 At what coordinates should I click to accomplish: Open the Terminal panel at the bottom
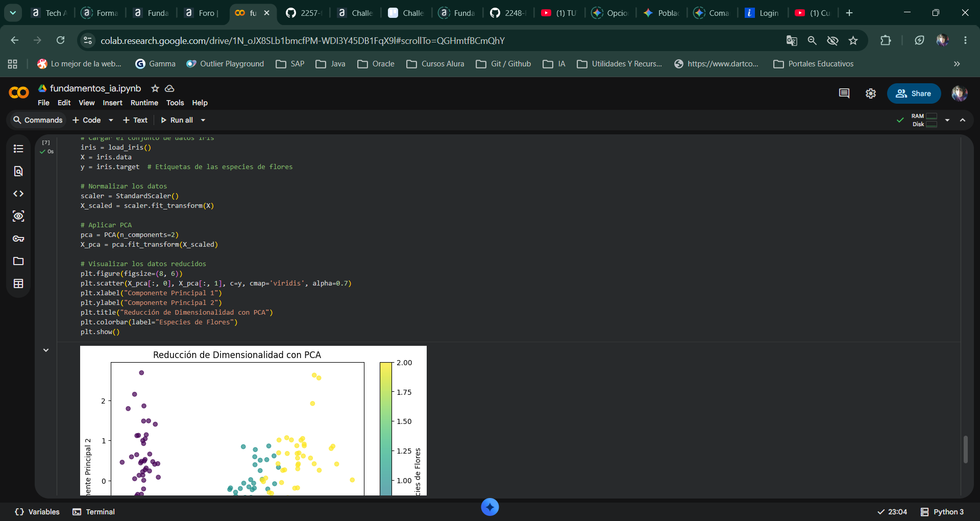94,512
